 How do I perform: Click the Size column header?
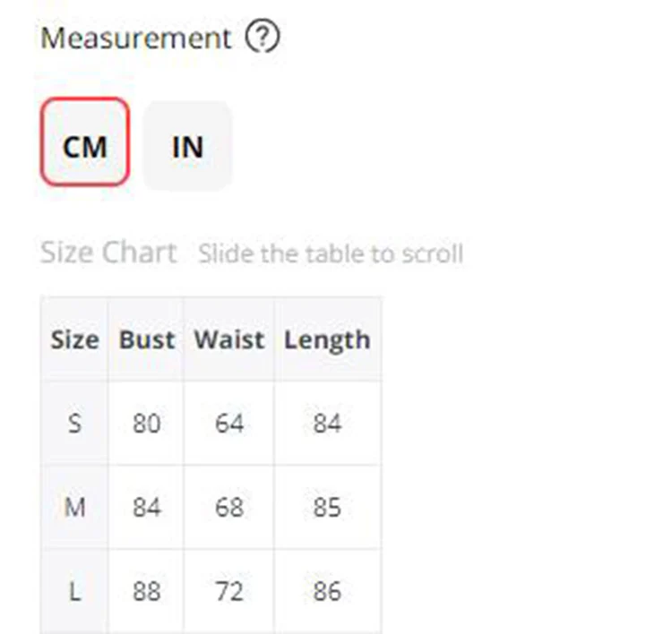point(75,339)
